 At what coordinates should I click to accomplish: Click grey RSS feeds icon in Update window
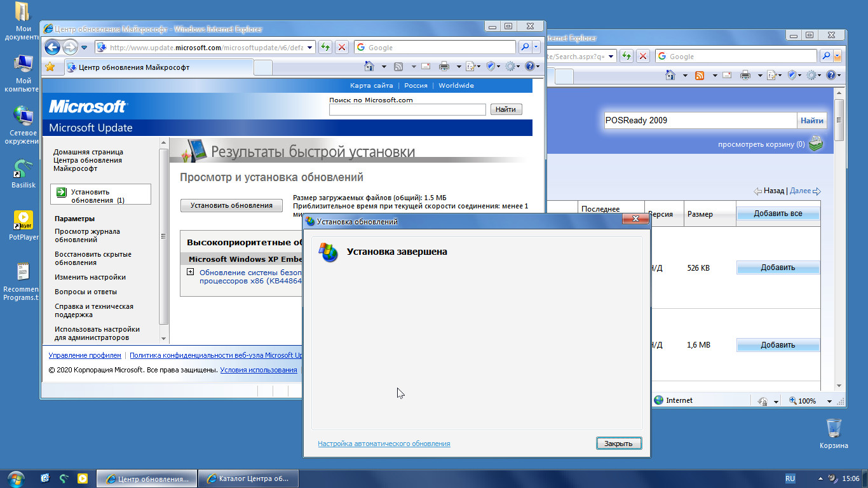pyautogui.click(x=398, y=66)
